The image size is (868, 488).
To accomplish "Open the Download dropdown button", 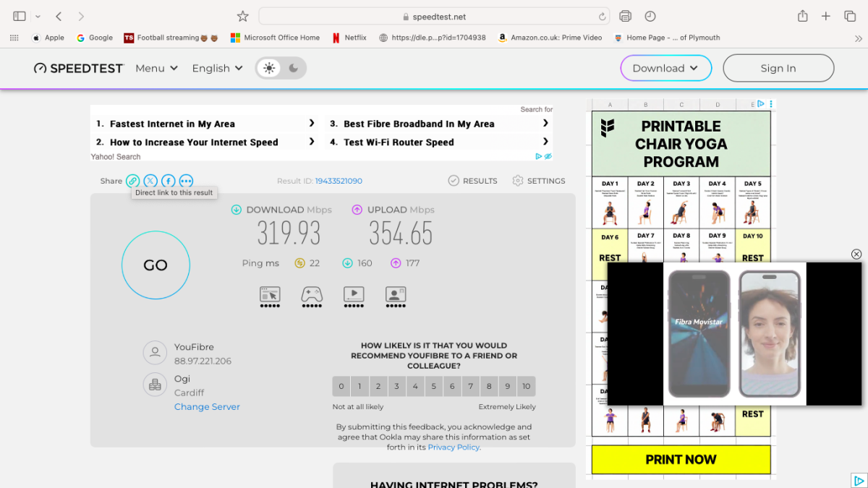I will coord(666,68).
